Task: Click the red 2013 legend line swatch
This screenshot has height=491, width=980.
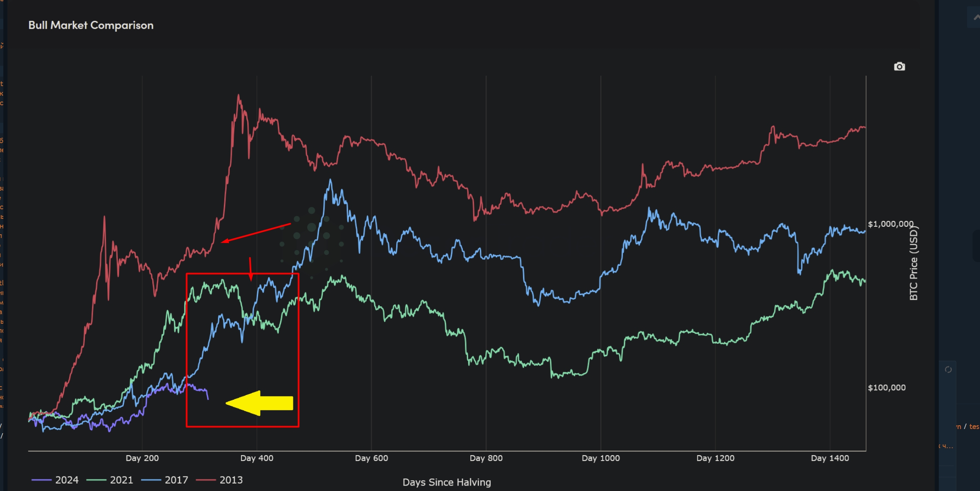Action: 206,480
